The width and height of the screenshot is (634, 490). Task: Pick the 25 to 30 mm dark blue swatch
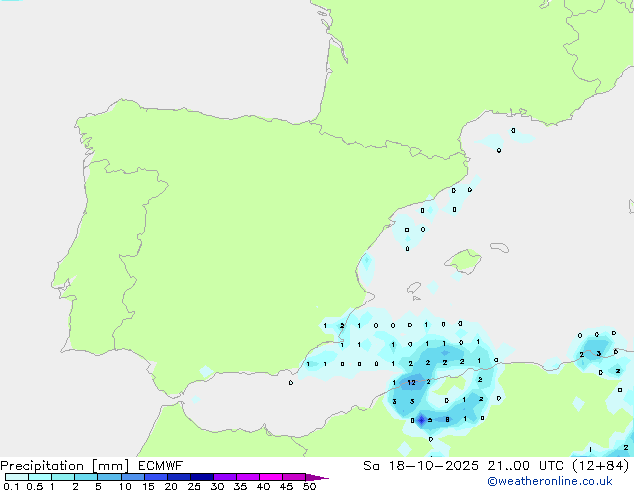(x=201, y=477)
